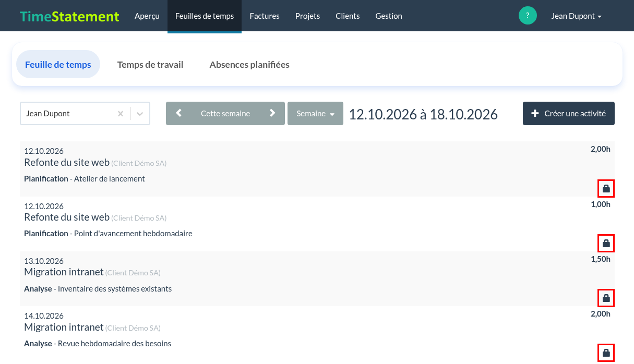The image size is (634, 364).
Task: Switch to Absences planifiées tab
Action: click(x=249, y=64)
